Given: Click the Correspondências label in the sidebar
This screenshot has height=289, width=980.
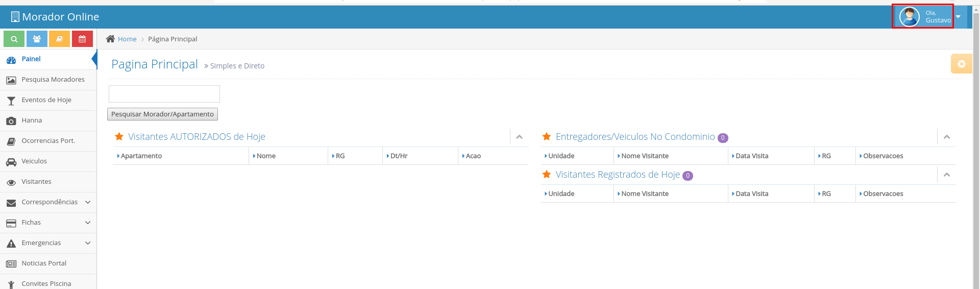Looking at the screenshot, I should click(x=50, y=202).
